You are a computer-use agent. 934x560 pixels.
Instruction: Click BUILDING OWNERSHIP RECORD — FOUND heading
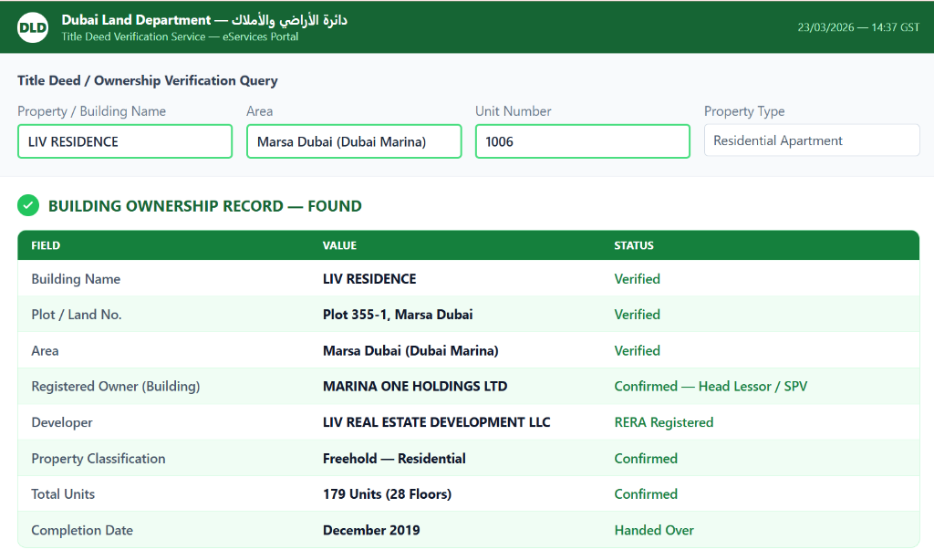(x=205, y=206)
